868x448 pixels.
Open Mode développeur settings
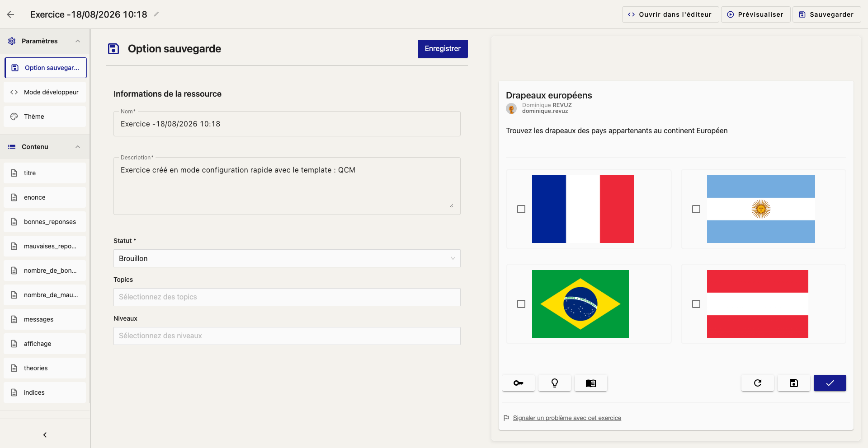[x=45, y=92]
